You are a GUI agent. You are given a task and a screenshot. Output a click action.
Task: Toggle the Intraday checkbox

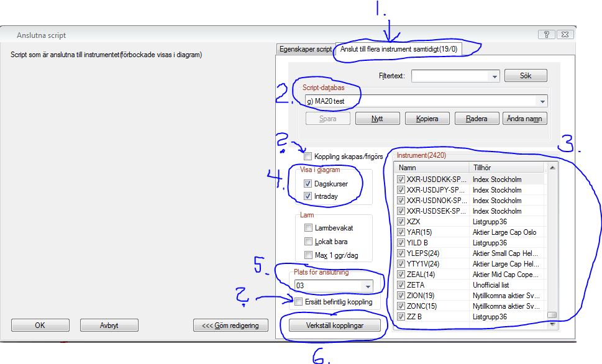308,196
